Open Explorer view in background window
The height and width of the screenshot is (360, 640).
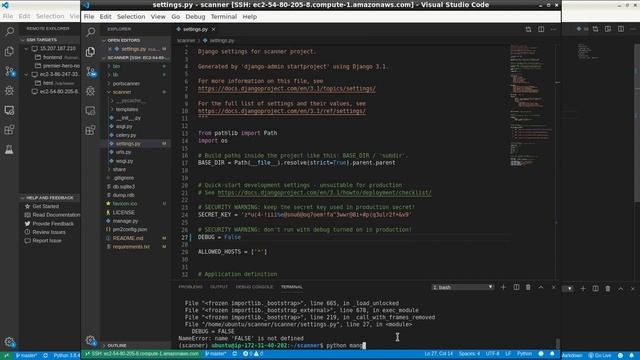coord(9,51)
